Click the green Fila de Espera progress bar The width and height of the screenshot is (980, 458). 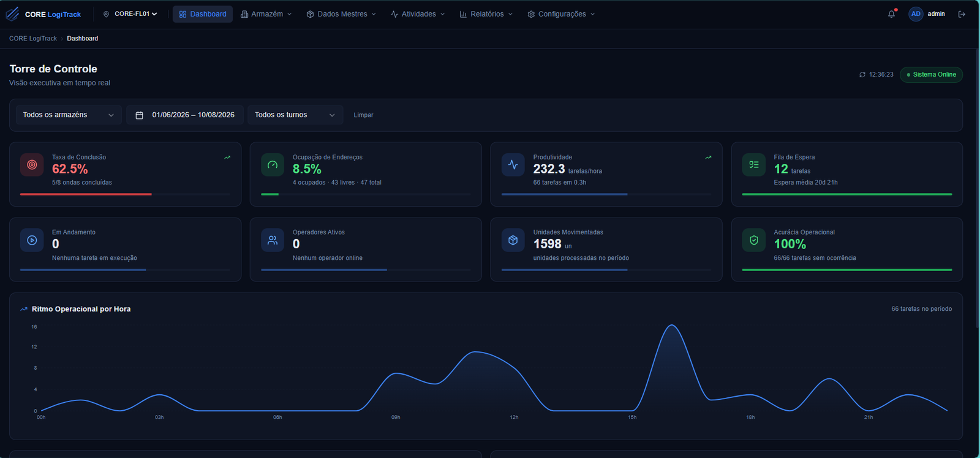pyautogui.click(x=847, y=194)
